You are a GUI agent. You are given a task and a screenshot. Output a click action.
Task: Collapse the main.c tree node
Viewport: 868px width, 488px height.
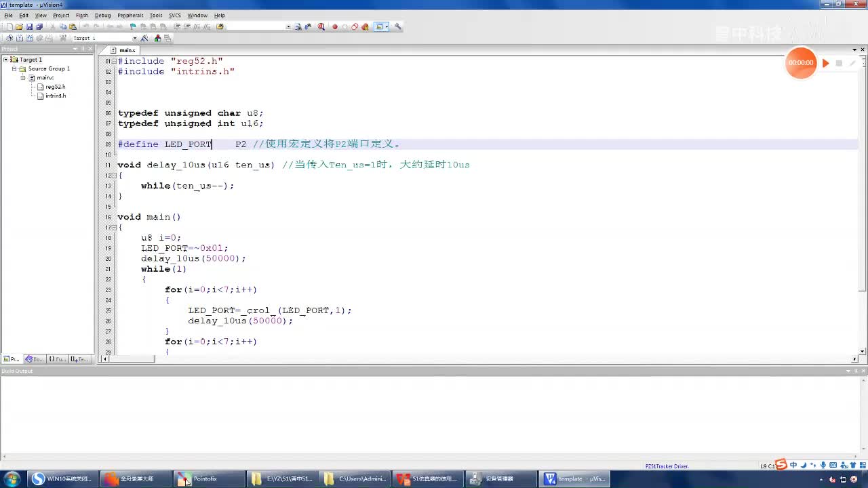[x=22, y=78]
